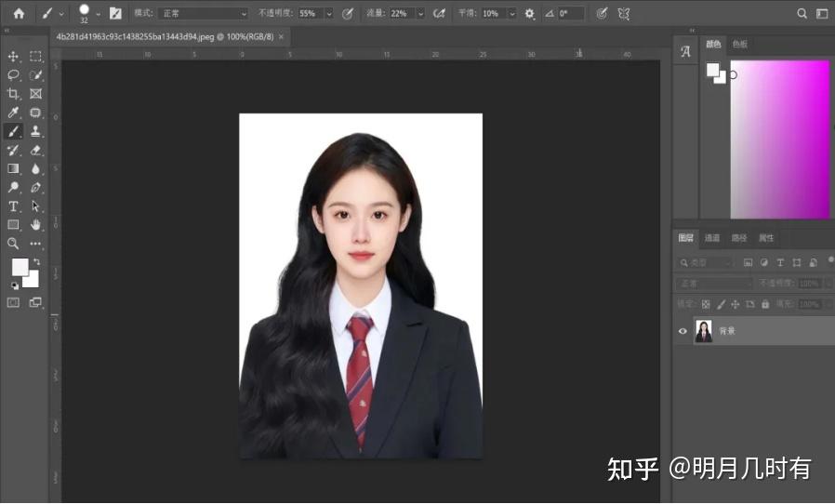835x504 pixels.
Task: Enable airbrush build-up effect
Action: (439, 14)
